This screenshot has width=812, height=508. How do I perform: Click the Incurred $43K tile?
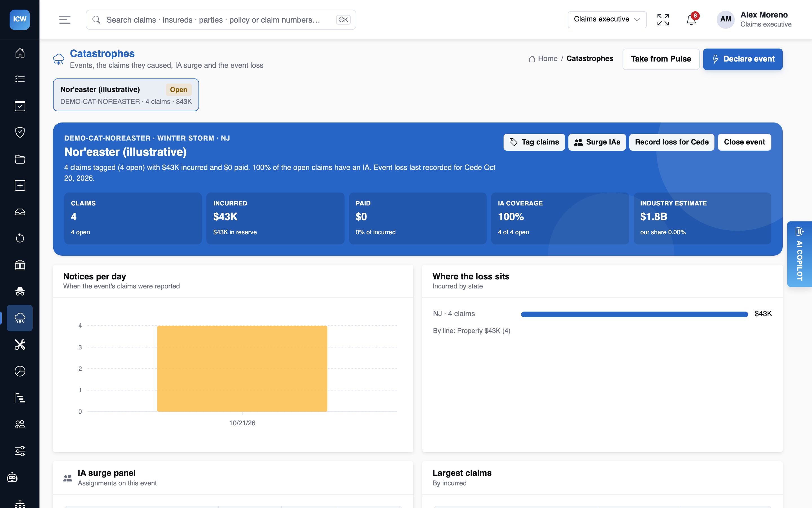275,218
